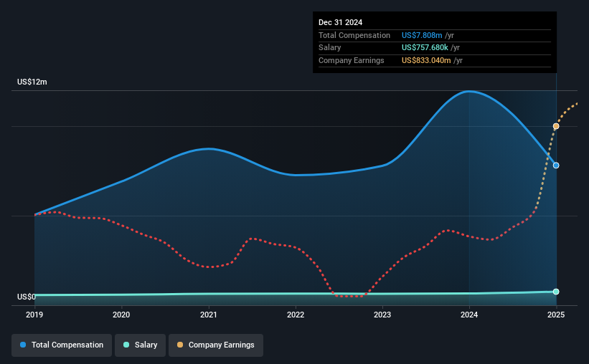Click the orange Company Earnings data point at 2025
Screen dimensions: 589x364
(x=556, y=126)
